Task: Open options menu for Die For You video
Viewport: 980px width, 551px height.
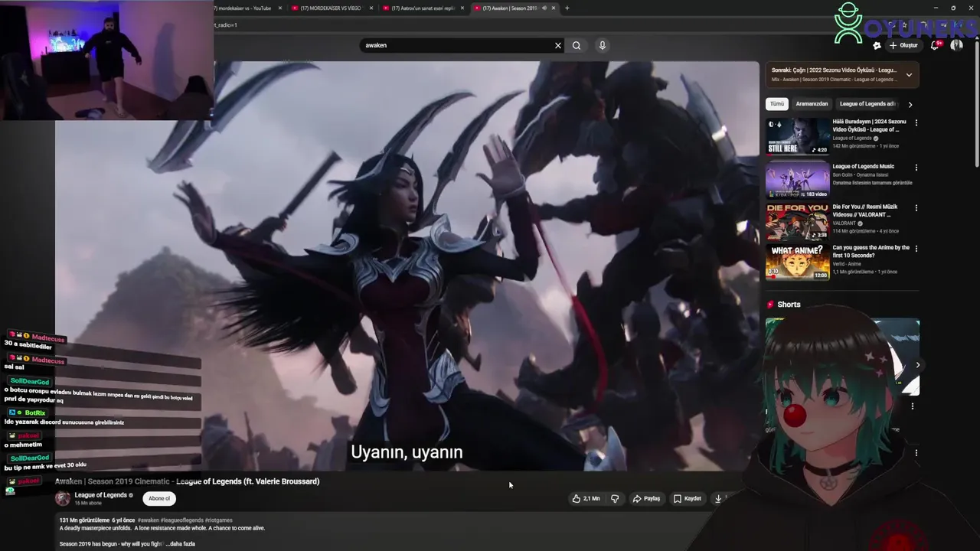Action: coord(916,208)
